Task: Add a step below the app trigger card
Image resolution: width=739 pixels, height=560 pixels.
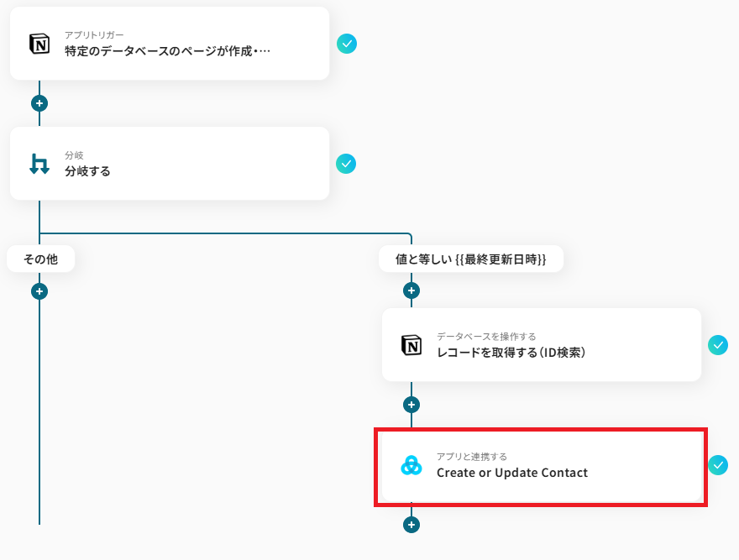Action: pyautogui.click(x=39, y=103)
